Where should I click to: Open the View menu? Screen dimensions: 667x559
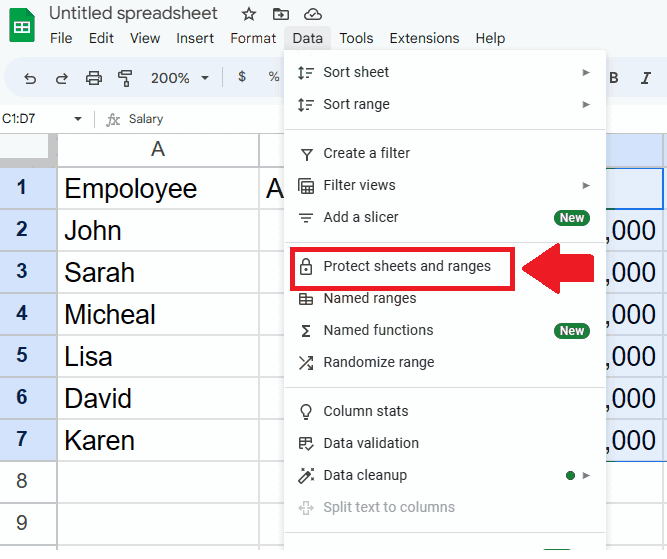click(x=145, y=38)
